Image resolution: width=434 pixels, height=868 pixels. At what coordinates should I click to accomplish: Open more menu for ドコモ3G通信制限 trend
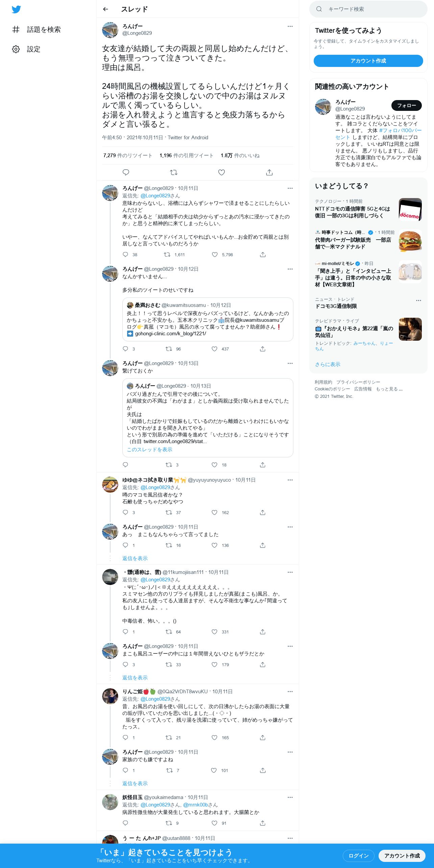(x=418, y=300)
